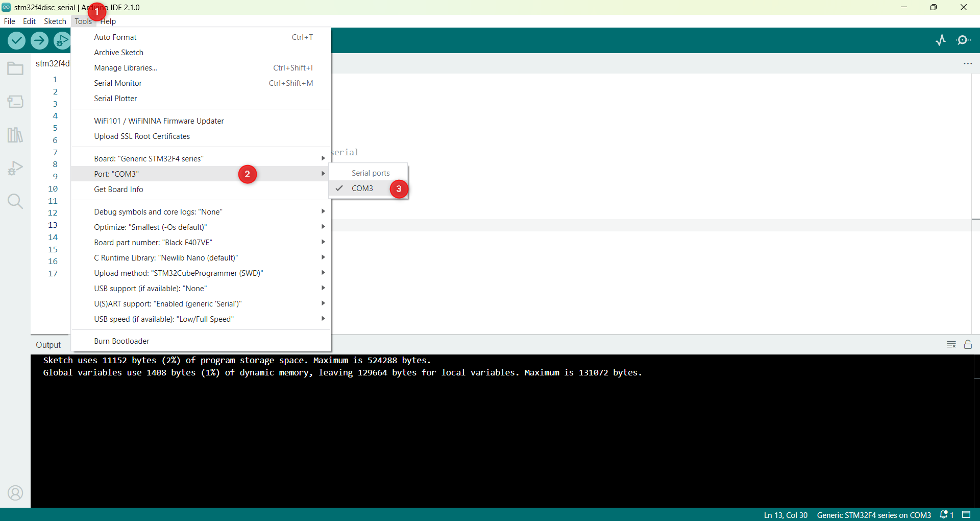
Task: Open the Debug sidebar panel icon
Action: coord(15,168)
